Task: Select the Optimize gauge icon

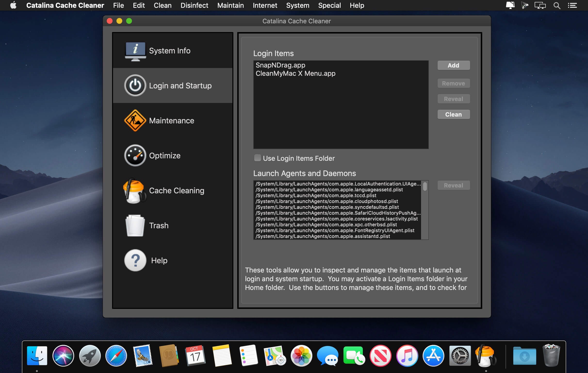Action: coord(135,155)
